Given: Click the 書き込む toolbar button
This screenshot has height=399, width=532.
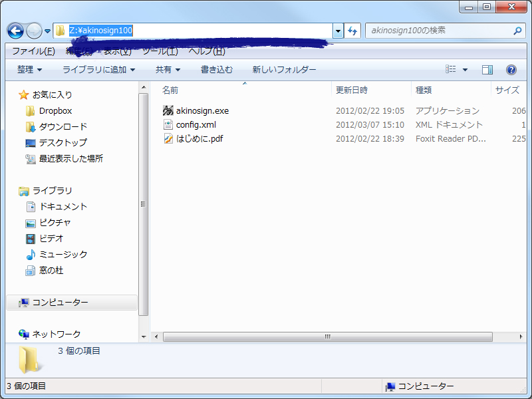Looking at the screenshot, I should tap(217, 69).
